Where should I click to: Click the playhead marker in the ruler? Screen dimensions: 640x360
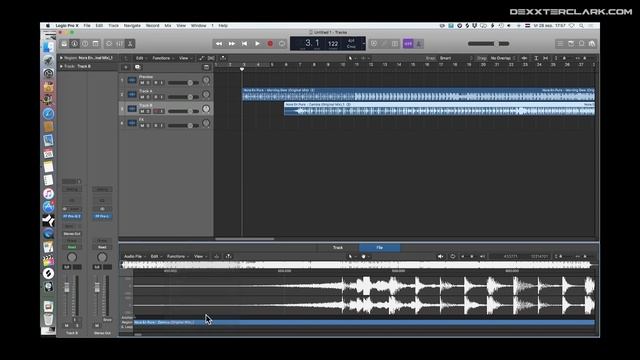click(242, 69)
